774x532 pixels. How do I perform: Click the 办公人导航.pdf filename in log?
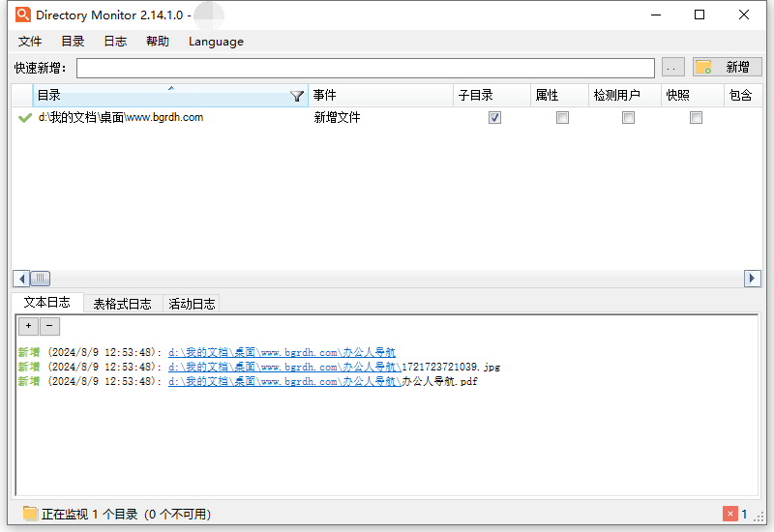click(x=439, y=381)
